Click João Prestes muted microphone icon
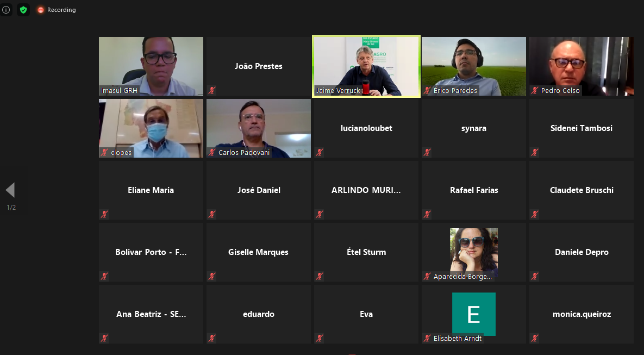Image resolution: width=644 pixels, height=355 pixels. (x=212, y=90)
